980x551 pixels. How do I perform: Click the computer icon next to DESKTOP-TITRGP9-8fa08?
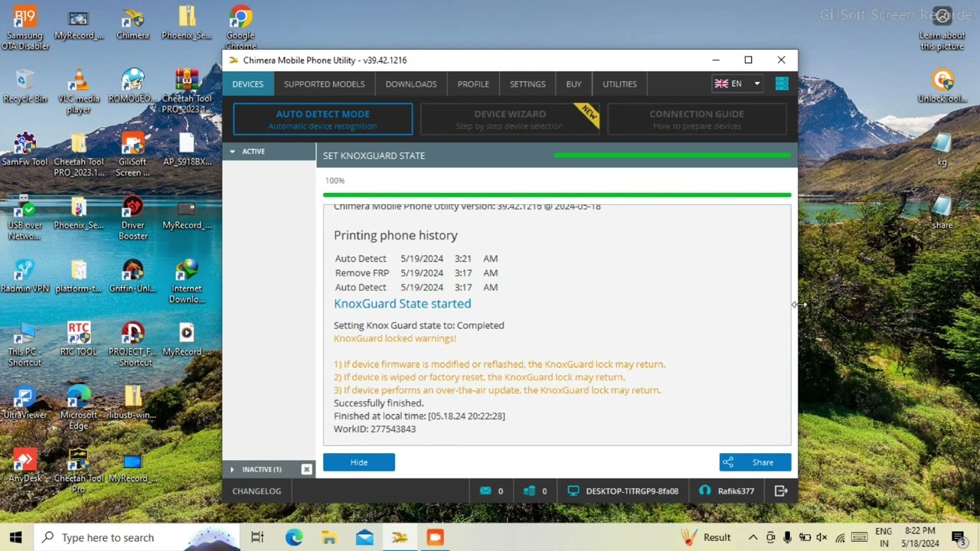click(573, 491)
